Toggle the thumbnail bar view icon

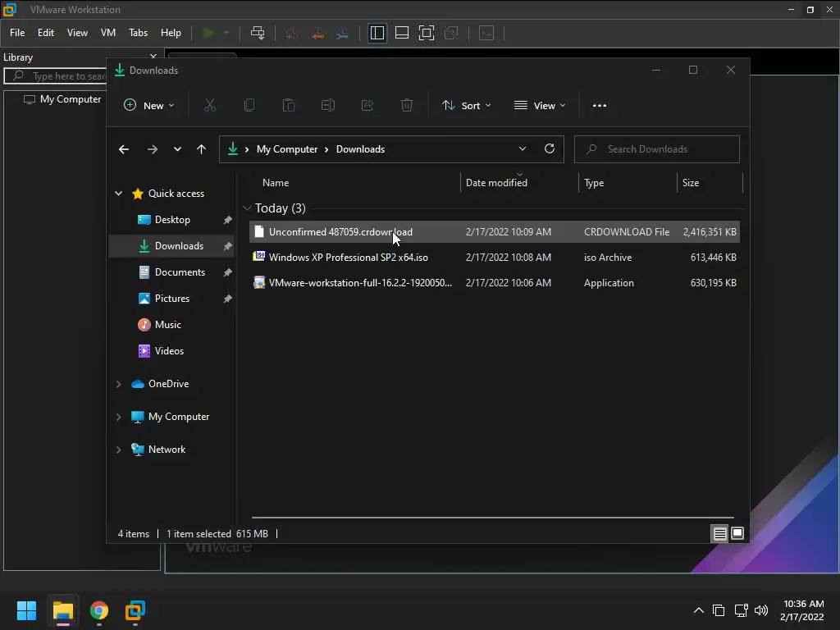402,33
